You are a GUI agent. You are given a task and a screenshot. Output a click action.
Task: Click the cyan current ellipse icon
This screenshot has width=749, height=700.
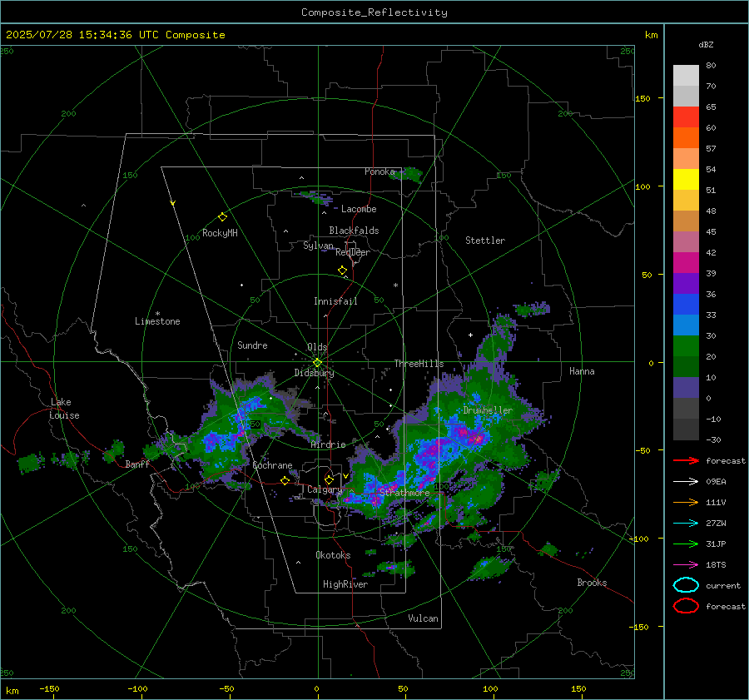pyautogui.click(x=686, y=585)
